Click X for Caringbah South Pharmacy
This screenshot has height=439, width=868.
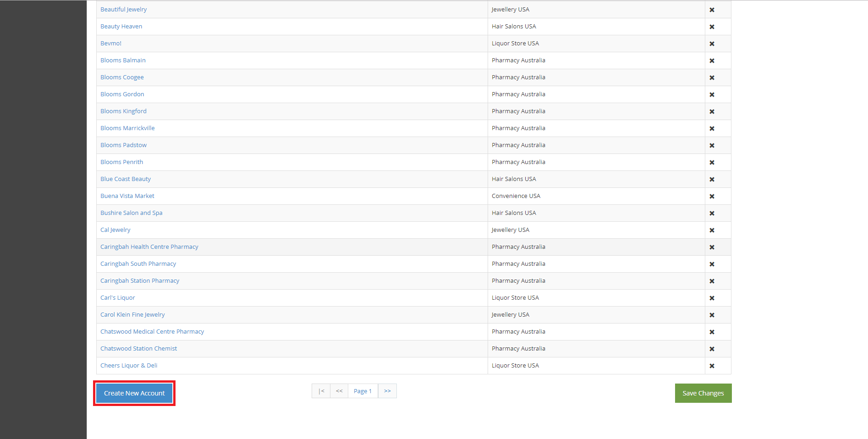click(x=712, y=264)
